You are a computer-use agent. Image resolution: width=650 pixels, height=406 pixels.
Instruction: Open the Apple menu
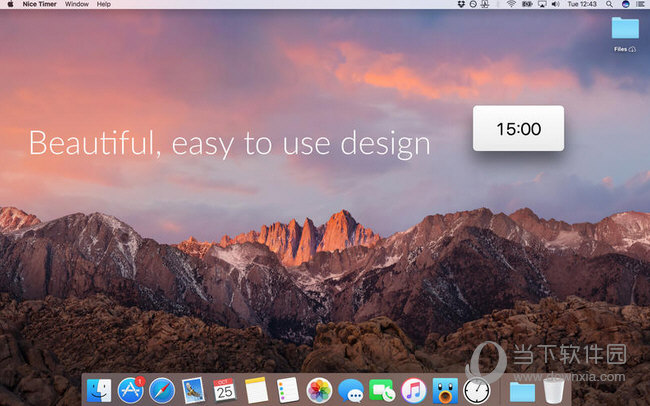(10, 5)
